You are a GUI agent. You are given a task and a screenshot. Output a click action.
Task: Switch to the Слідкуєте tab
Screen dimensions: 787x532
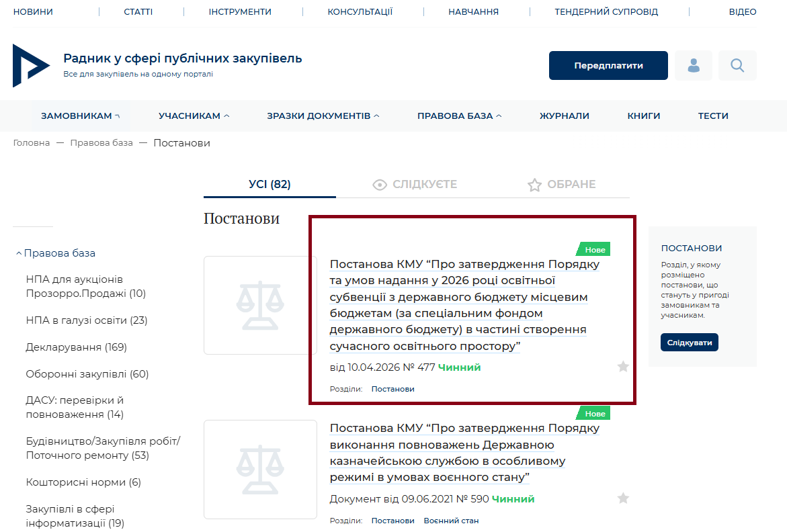pyautogui.click(x=415, y=185)
